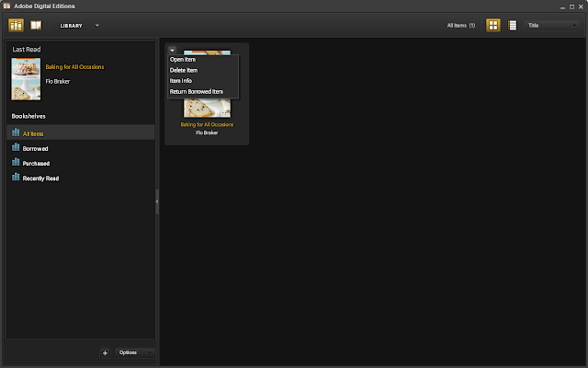Add a new bookshelf with plus button
The height and width of the screenshot is (368, 588).
click(105, 353)
